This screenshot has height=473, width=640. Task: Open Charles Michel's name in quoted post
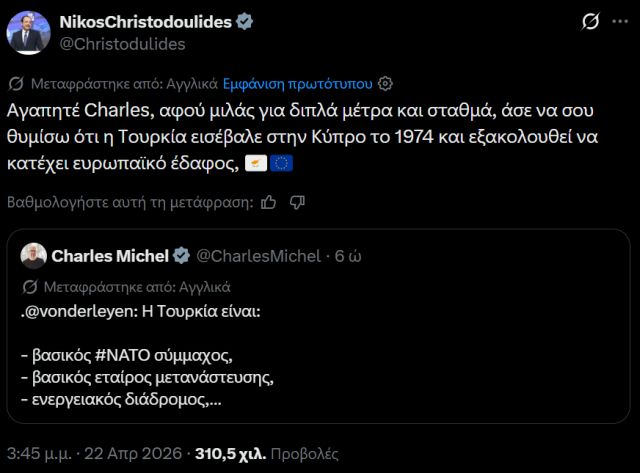point(109,256)
